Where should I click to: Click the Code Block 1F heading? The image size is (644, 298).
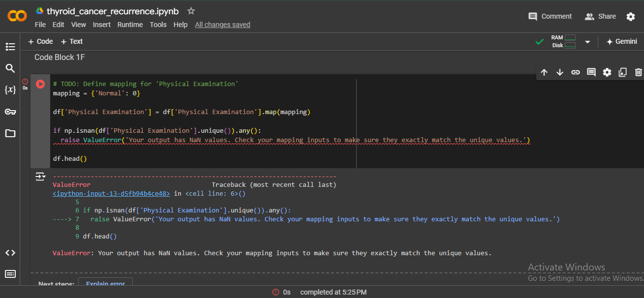click(x=60, y=58)
